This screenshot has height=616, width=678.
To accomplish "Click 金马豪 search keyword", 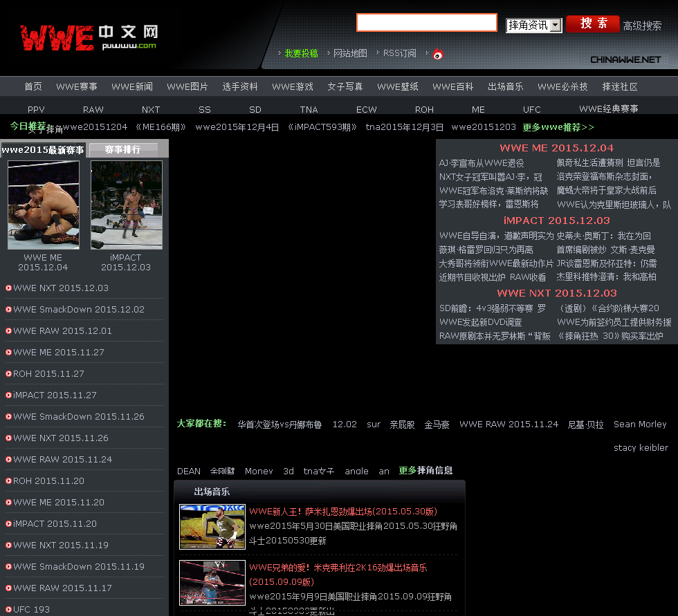I will pyautogui.click(x=437, y=424).
